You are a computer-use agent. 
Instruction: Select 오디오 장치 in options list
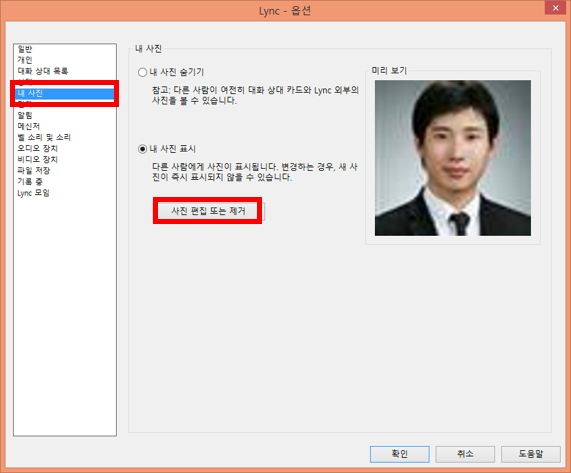(x=38, y=148)
